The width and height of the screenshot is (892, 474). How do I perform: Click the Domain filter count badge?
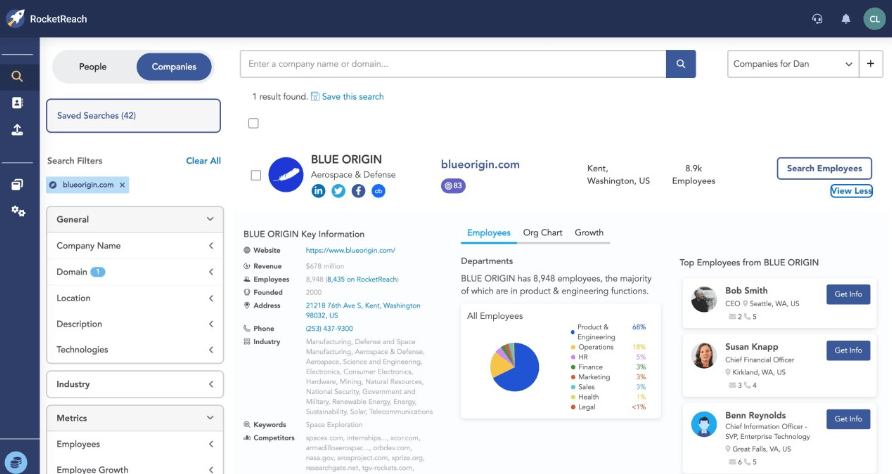point(98,272)
